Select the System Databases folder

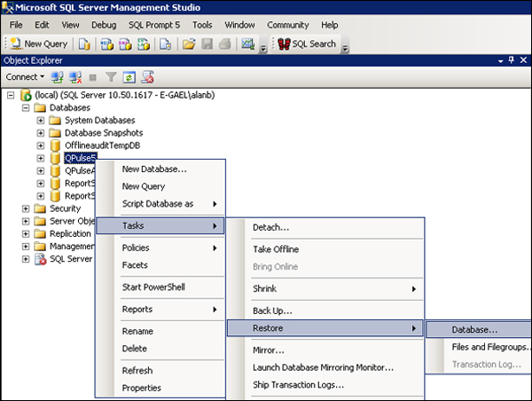tap(99, 120)
